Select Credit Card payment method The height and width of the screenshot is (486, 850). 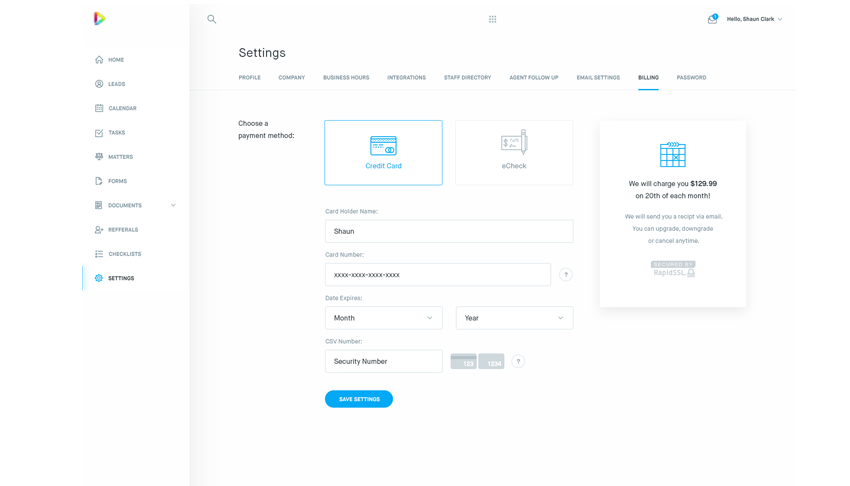383,153
